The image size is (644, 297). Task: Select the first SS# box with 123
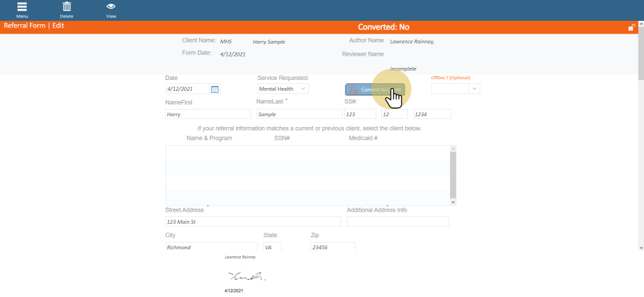point(360,114)
